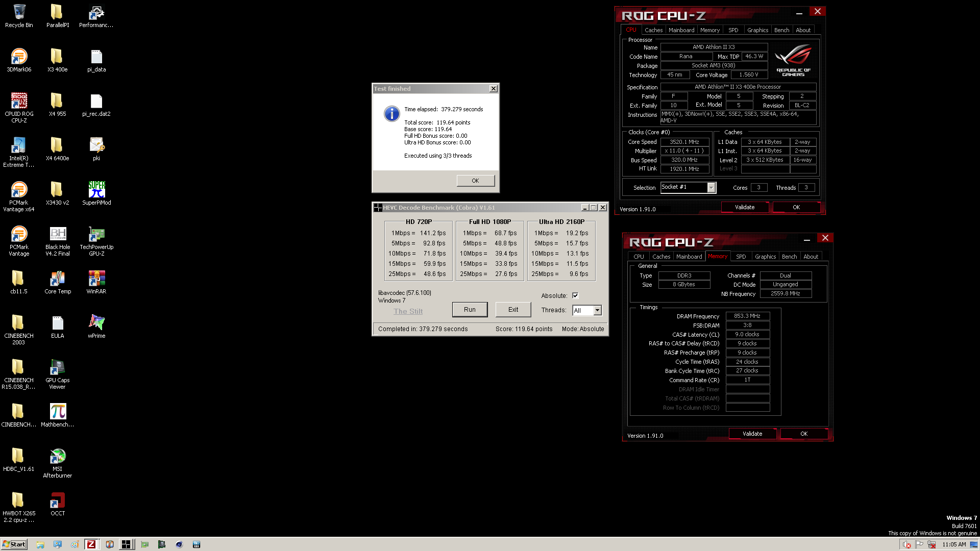This screenshot has height=551, width=980.
Task: Click the Core Voltage 1.560 V value
Action: click(749, 75)
